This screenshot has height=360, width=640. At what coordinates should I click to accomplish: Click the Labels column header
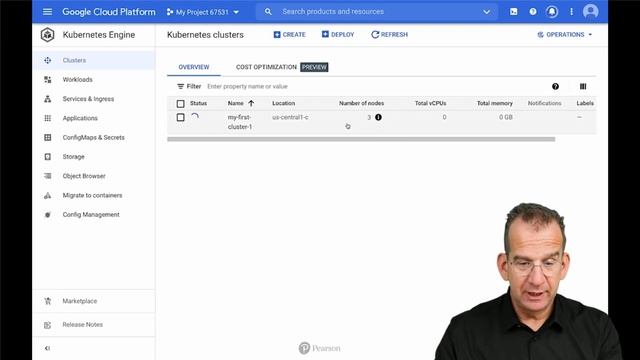click(x=585, y=104)
